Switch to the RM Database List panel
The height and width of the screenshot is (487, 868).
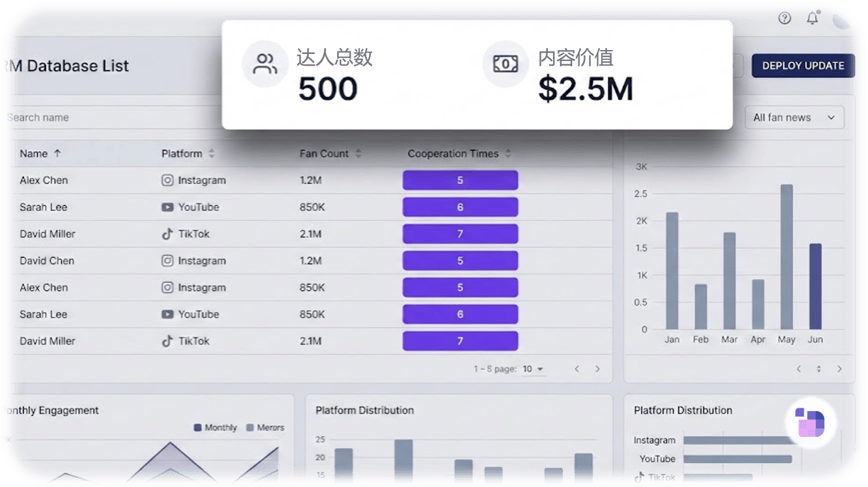click(65, 66)
